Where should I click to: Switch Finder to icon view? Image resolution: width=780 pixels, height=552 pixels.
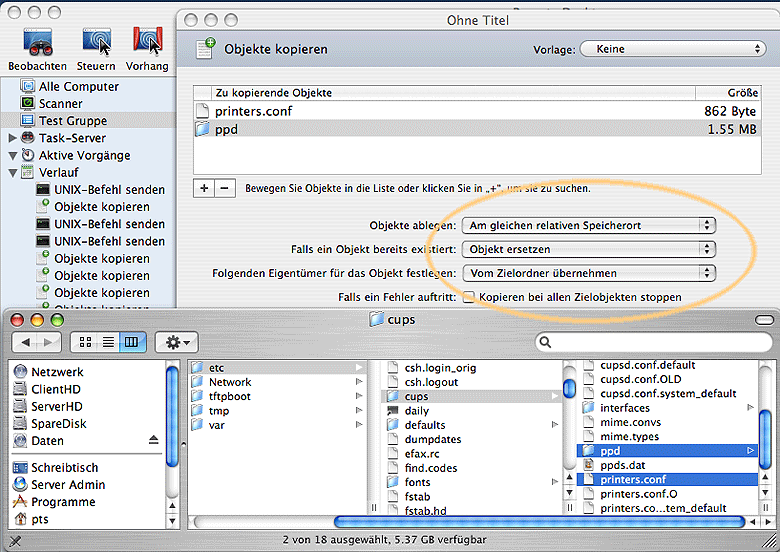[x=87, y=342]
